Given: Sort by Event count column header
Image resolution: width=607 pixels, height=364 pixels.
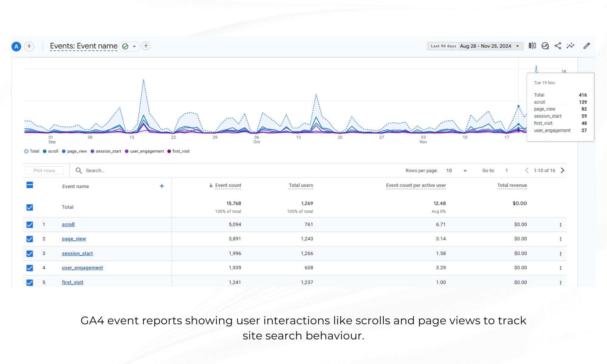Looking at the screenshot, I should pos(228,185).
